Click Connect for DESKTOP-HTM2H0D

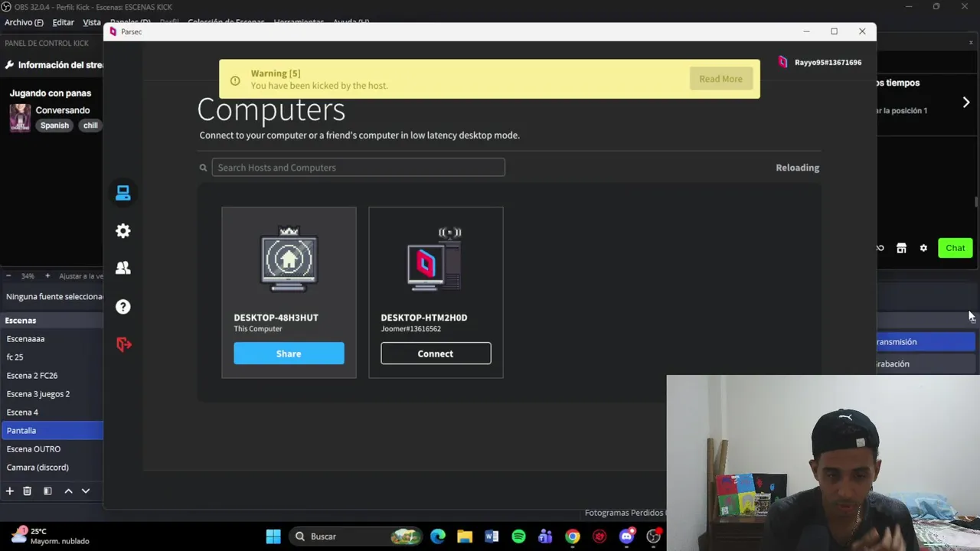coord(436,354)
